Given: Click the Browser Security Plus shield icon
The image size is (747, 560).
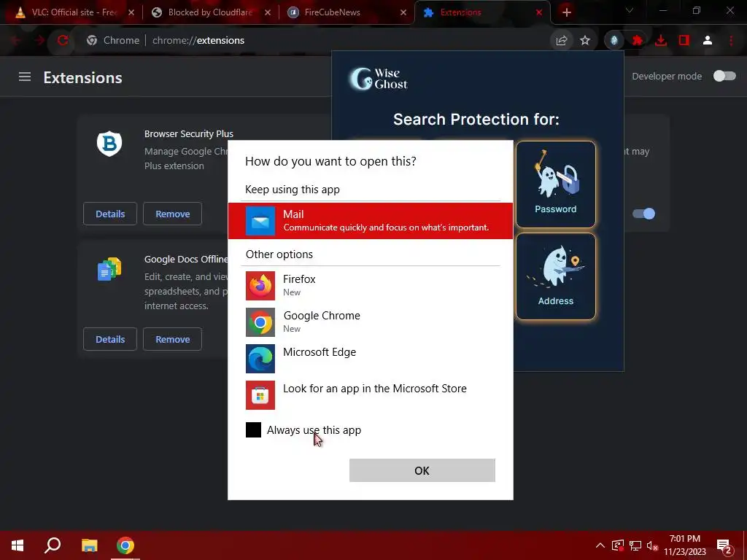Looking at the screenshot, I should [x=109, y=144].
